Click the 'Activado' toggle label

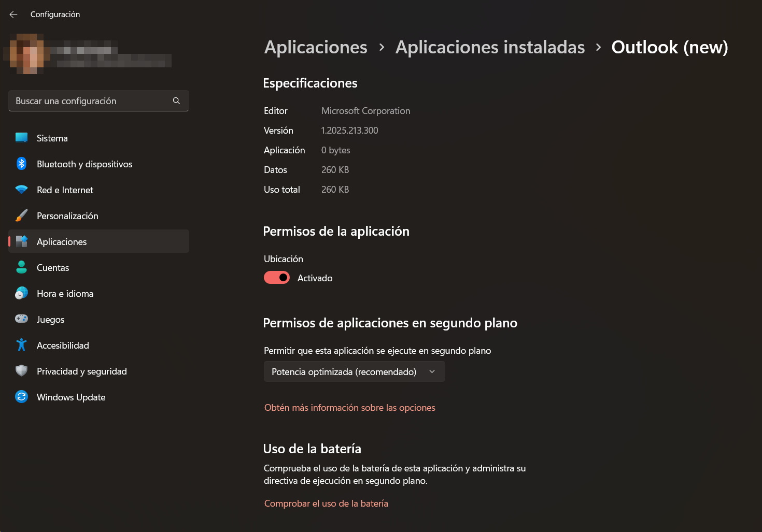point(315,278)
